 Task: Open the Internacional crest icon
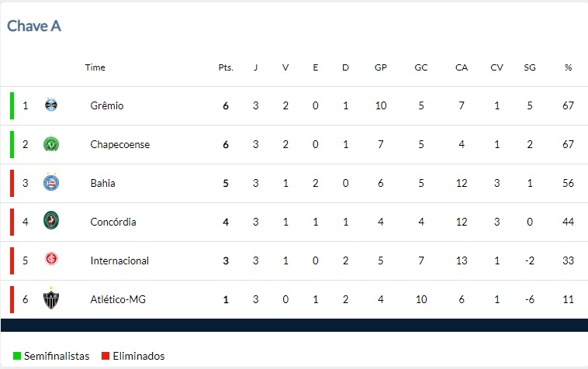pyautogui.click(x=51, y=259)
